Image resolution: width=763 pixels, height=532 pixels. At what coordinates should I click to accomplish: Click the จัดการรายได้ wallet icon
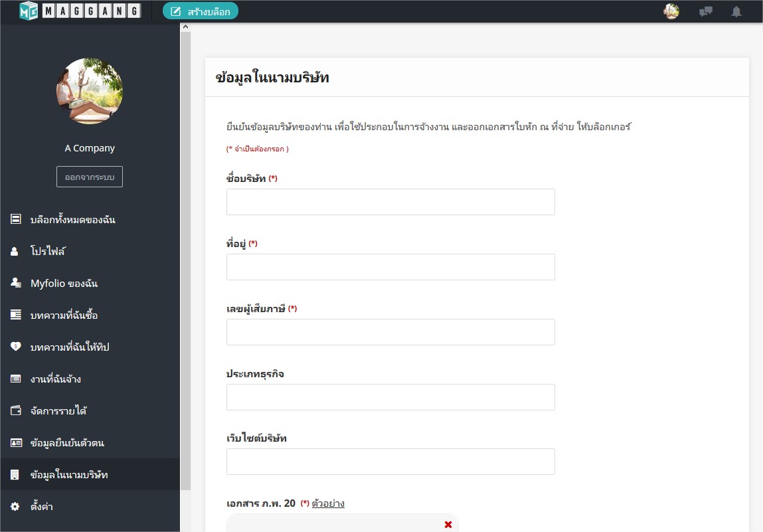tap(15, 410)
